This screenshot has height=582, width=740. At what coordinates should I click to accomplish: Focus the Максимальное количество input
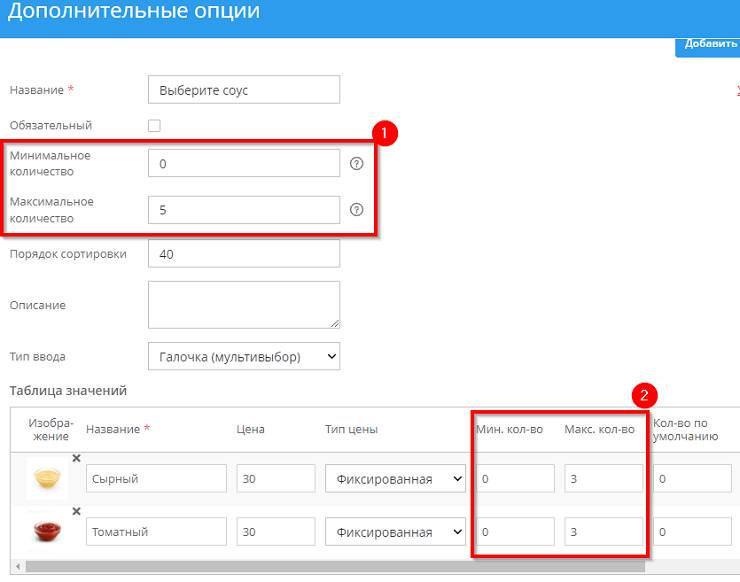(243, 210)
